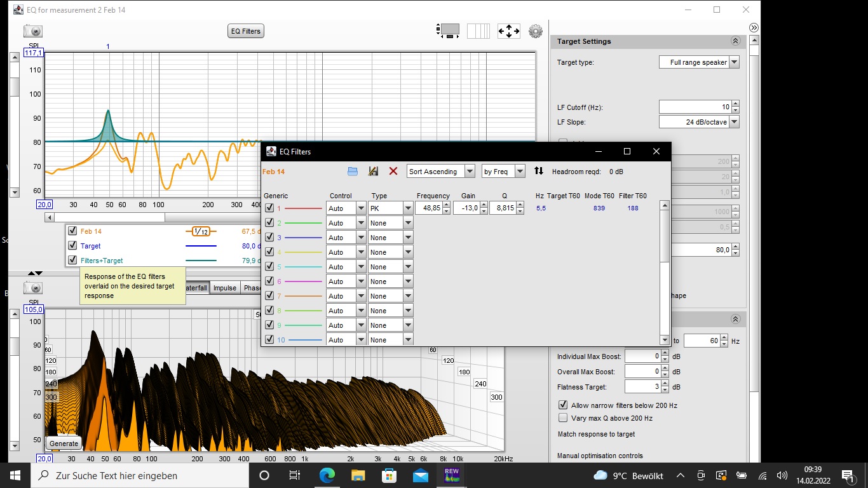Viewport: 868px width, 488px height.
Task: Click the Bewölkt weather widget on taskbar
Action: point(628,475)
